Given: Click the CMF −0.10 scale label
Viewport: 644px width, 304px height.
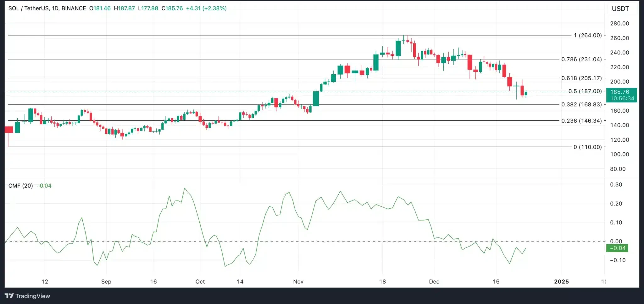Looking at the screenshot, I should coord(618,260).
